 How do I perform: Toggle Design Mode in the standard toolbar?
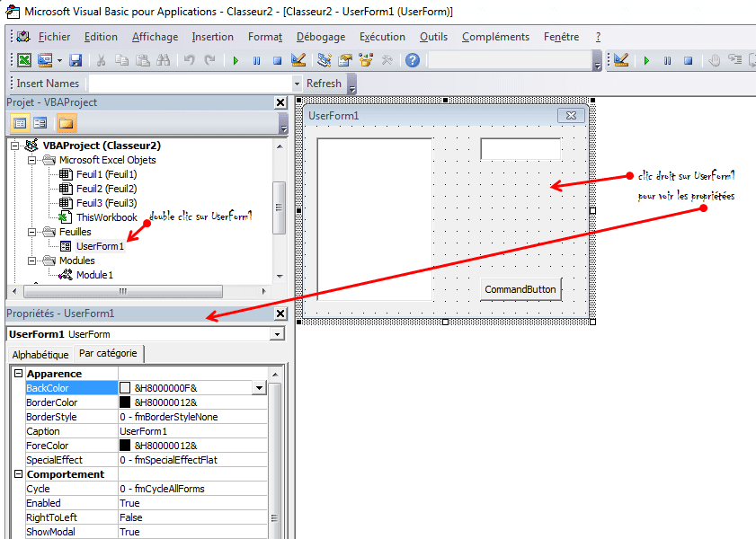click(x=299, y=60)
